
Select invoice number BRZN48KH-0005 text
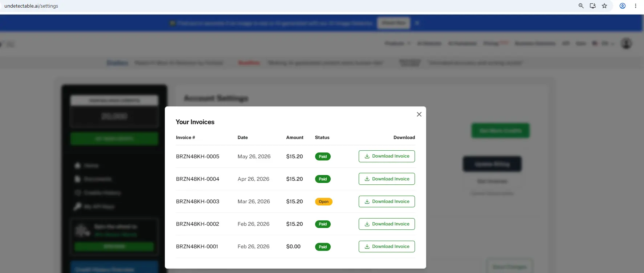(197, 156)
